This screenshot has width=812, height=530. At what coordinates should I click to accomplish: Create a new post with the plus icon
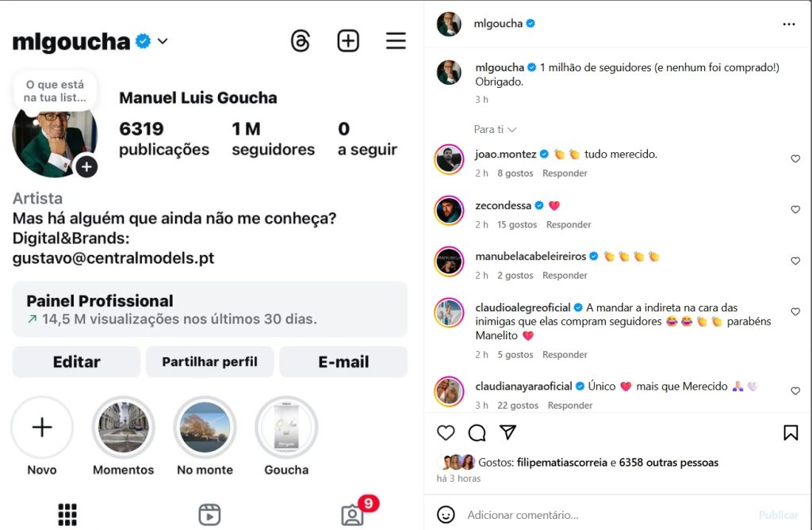tap(348, 41)
